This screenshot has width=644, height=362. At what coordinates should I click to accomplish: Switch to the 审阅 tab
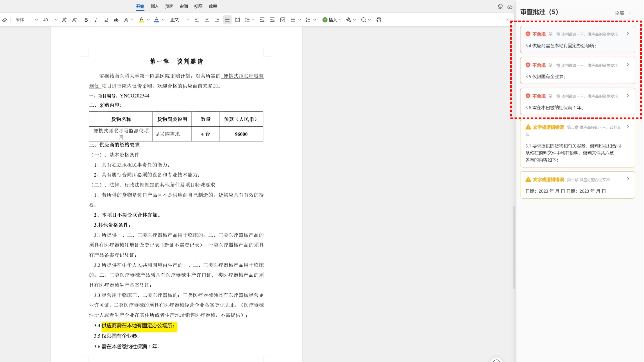pos(184,6)
